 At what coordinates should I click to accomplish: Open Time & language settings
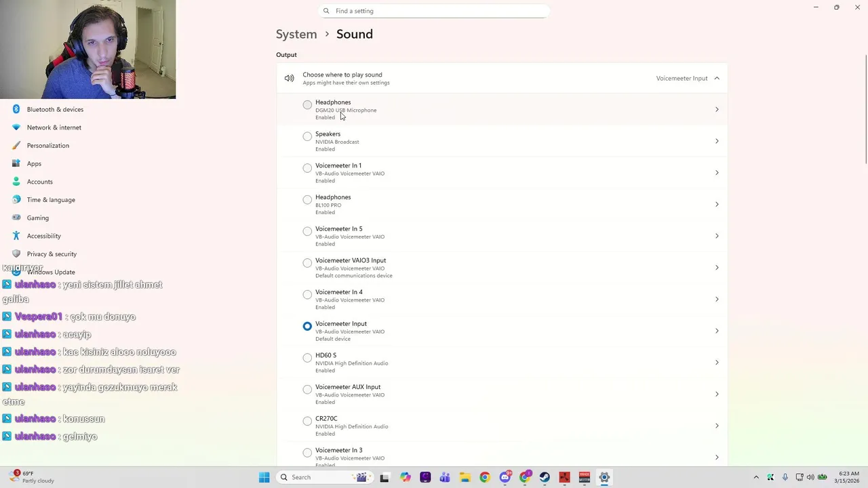click(51, 200)
